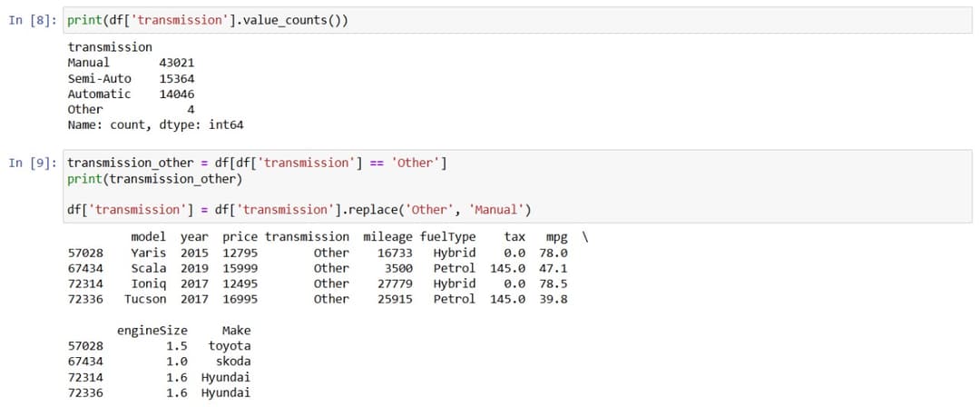Click the mileage value 16733

[x=395, y=253]
